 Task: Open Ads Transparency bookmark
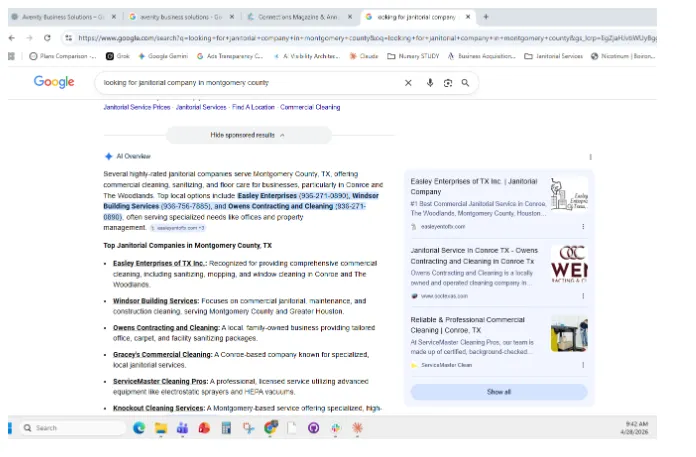click(x=230, y=56)
